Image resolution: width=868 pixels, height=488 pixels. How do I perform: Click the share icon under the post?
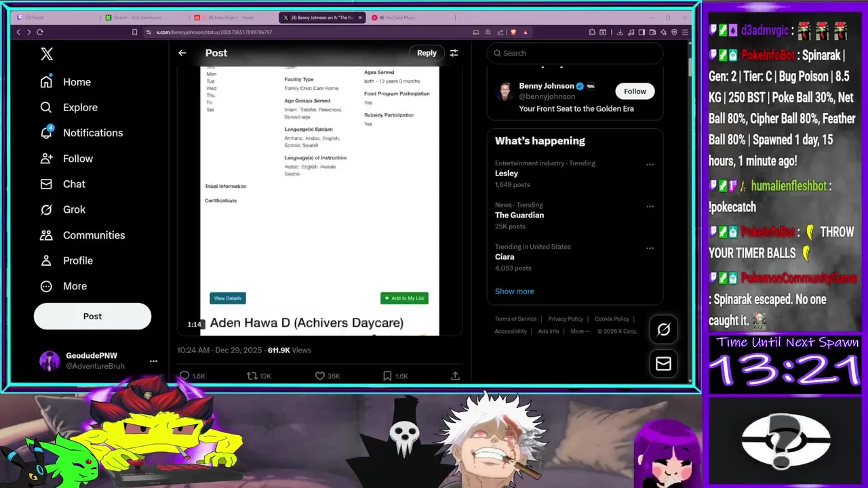point(455,375)
